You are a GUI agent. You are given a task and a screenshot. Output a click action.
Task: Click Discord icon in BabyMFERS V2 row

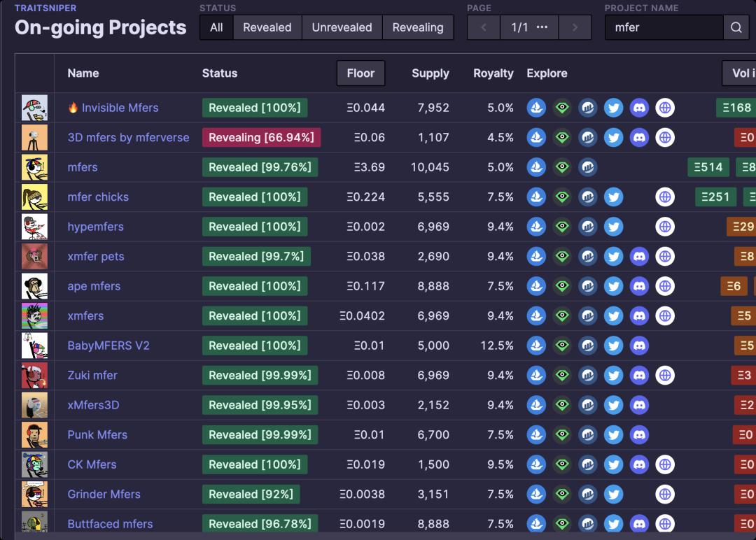(x=639, y=346)
